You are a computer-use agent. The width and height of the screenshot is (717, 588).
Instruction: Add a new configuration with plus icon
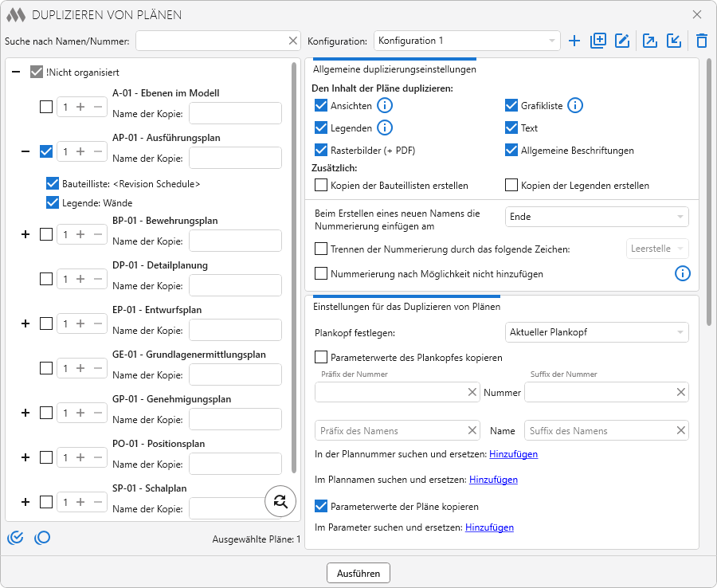pyautogui.click(x=574, y=41)
